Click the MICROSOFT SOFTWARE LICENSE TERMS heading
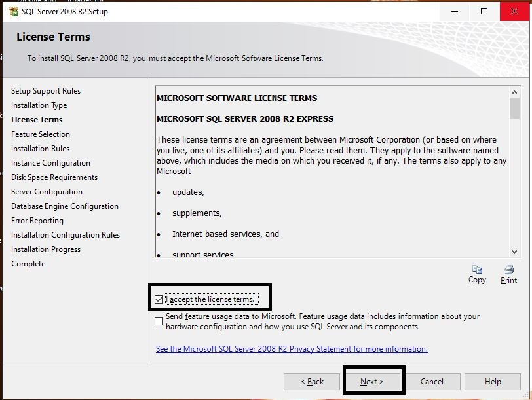This screenshot has width=532, height=400. pos(237,98)
